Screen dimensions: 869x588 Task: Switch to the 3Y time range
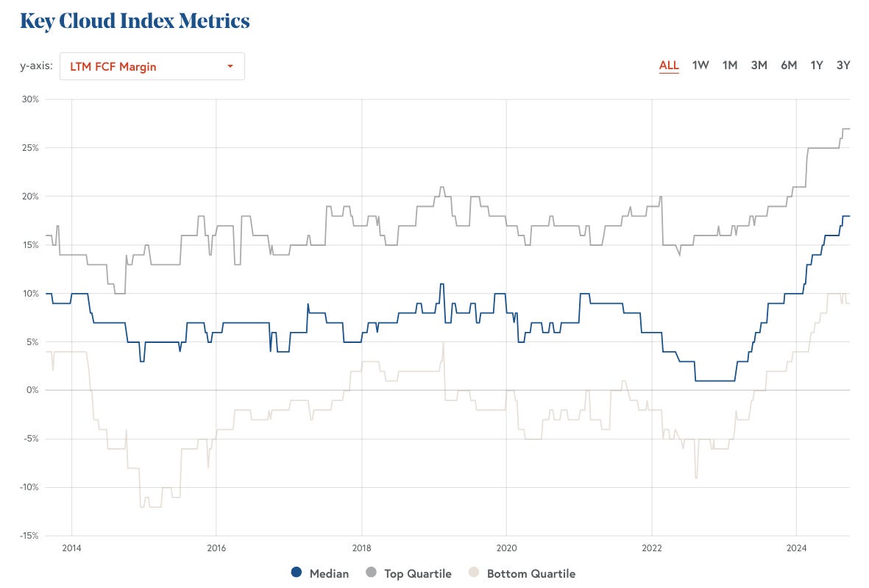843,65
